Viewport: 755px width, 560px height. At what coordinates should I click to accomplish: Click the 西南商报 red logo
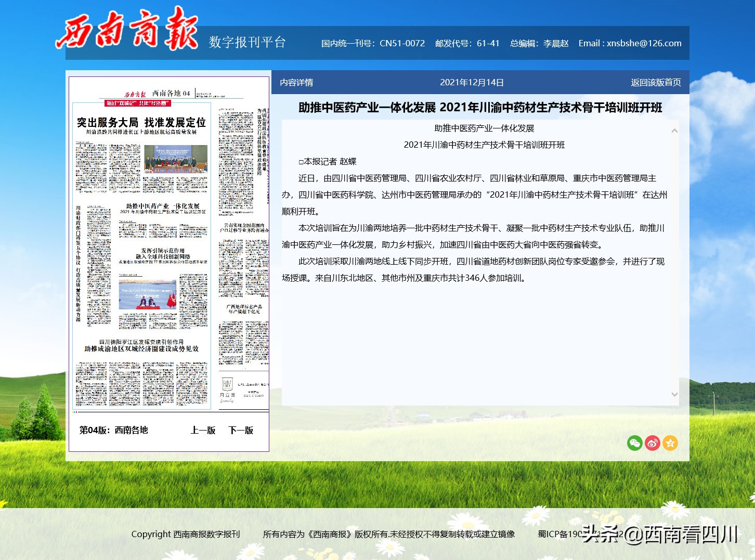point(127,30)
